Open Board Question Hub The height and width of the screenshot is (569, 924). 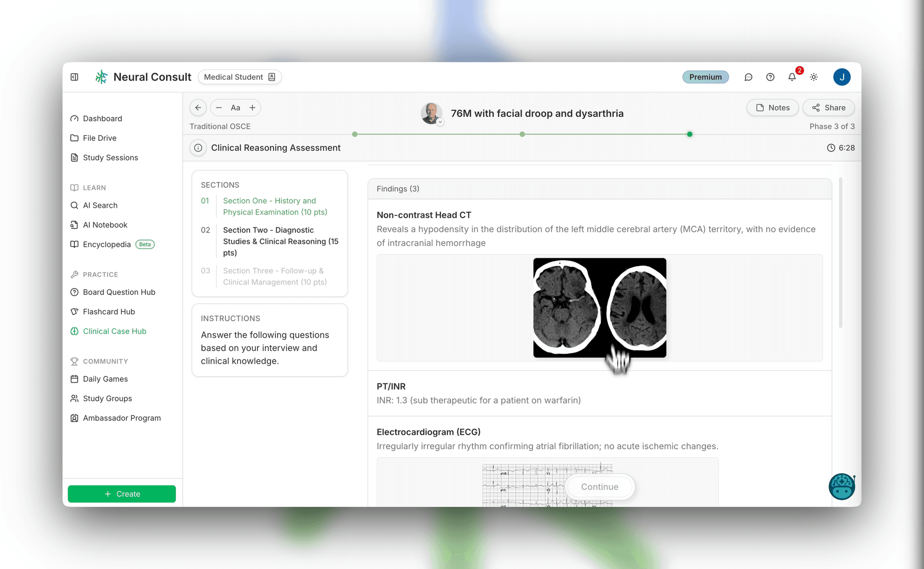click(119, 292)
